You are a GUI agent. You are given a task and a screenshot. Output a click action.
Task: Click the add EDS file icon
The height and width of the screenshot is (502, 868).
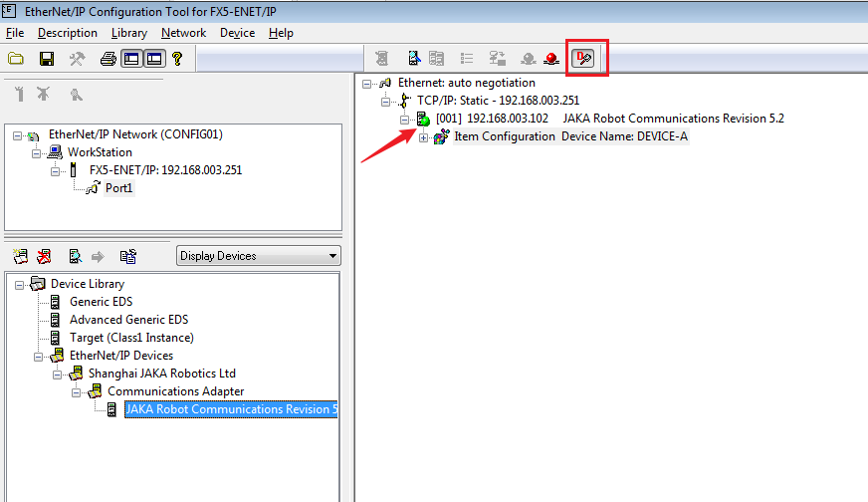click(x=20, y=256)
